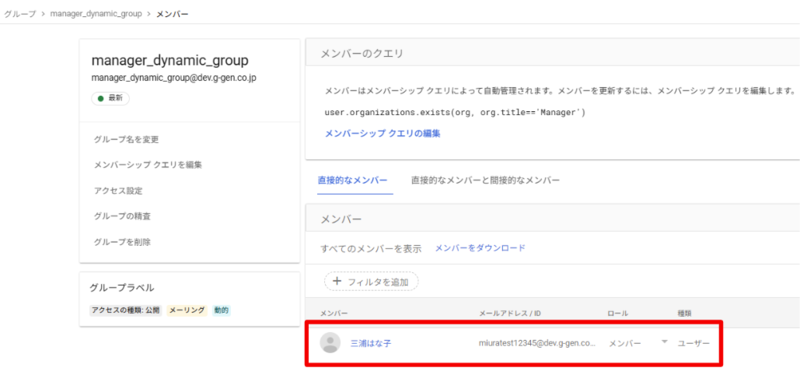Expand role dropdown arrow for 三浦はな子
The height and width of the screenshot is (371, 800).
[664, 342]
